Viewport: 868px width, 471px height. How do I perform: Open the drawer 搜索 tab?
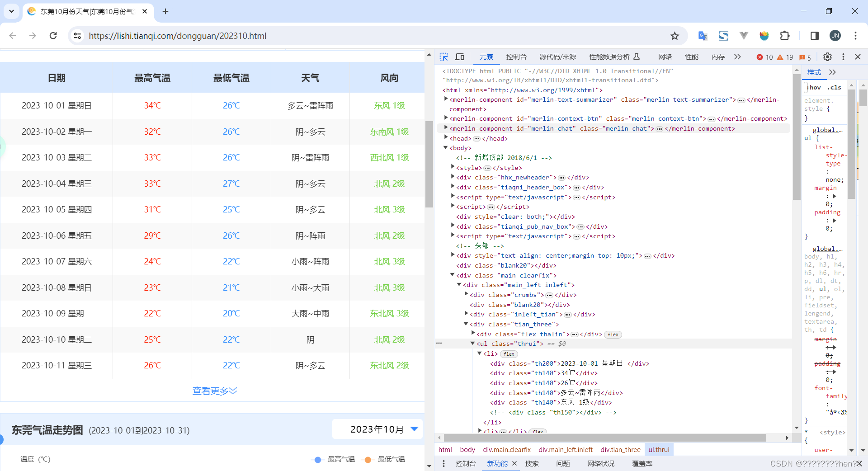532,463
